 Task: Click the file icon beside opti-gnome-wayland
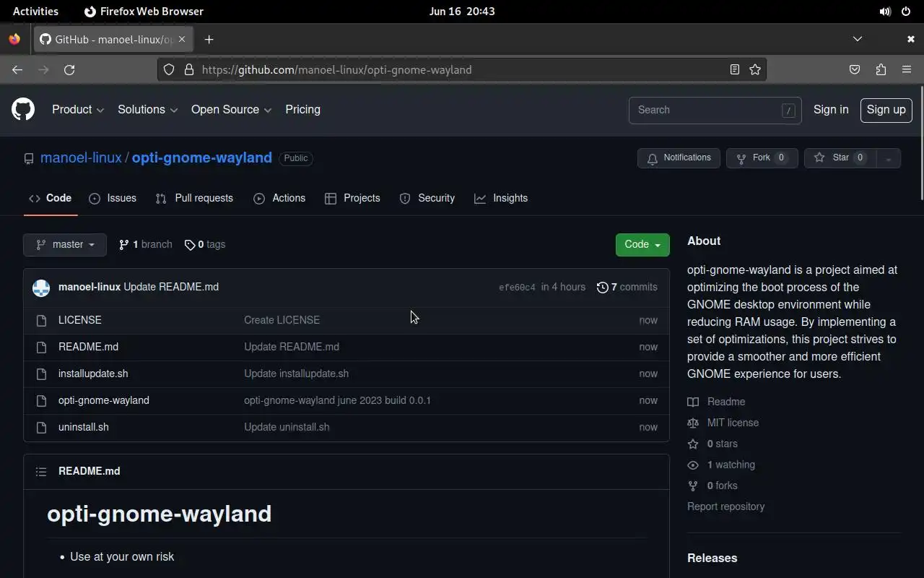(x=42, y=400)
